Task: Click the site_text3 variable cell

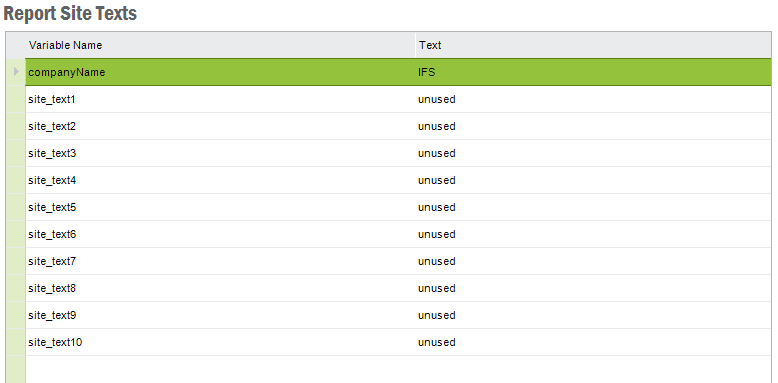Action: (x=220, y=153)
